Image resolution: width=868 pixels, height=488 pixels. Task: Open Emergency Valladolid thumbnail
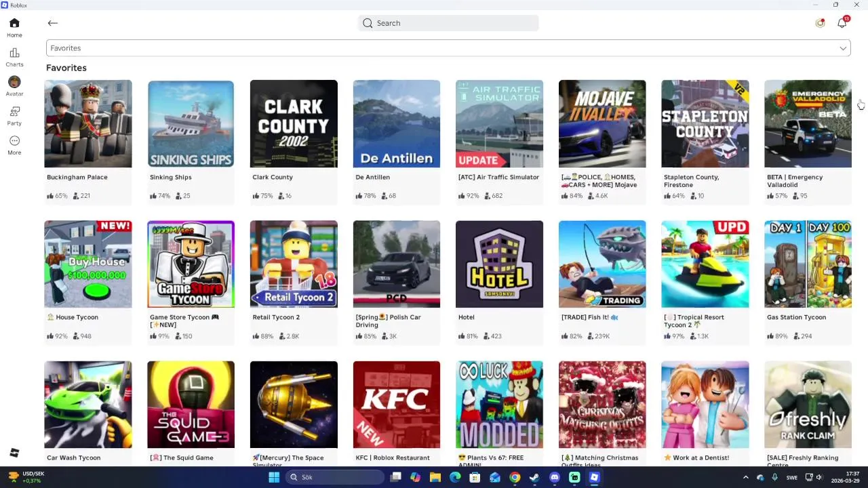click(x=808, y=123)
